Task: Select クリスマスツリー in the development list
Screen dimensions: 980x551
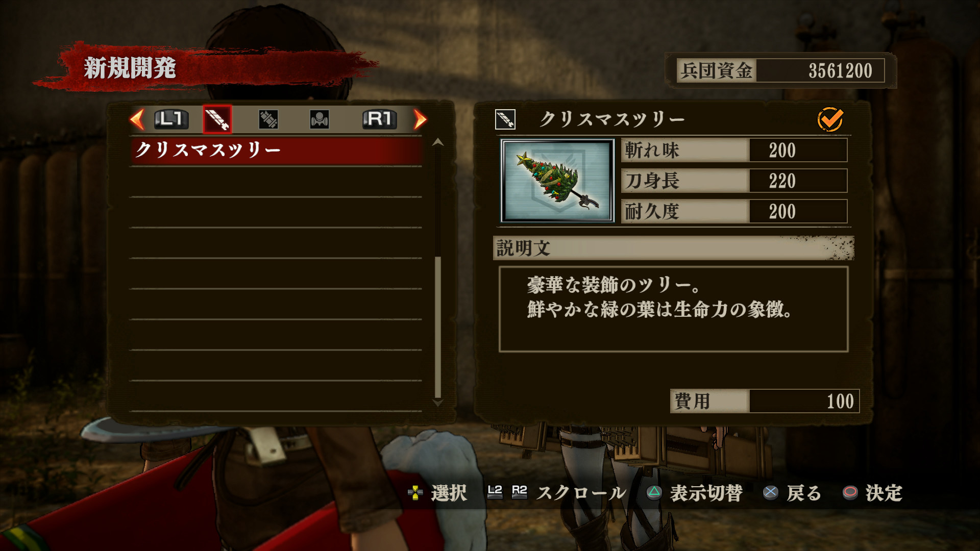Action: pos(276,150)
